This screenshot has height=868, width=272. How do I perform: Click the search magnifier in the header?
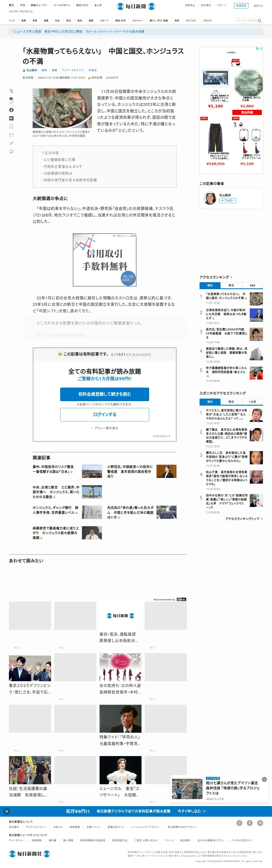click(x=260, y=21)
